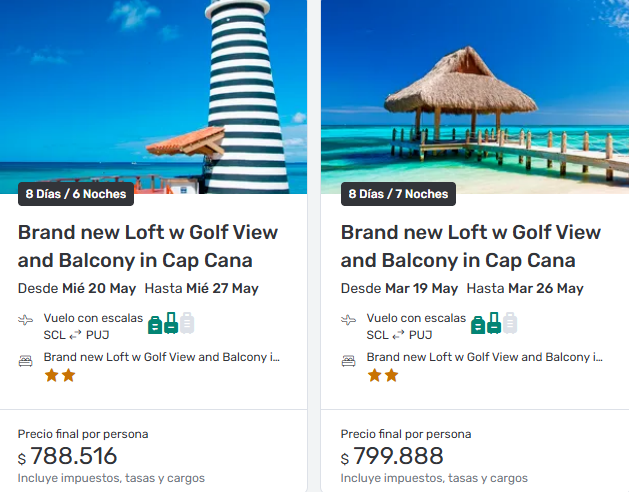
Task: Click the greyed-out checked baggage icon, left card
Action: 187,323
